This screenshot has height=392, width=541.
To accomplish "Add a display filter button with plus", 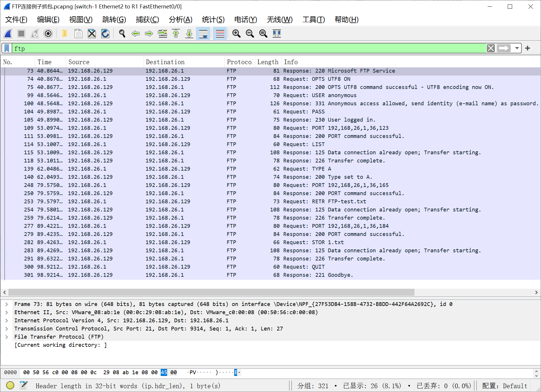I will pyautogui.click(x=528, y=48).
